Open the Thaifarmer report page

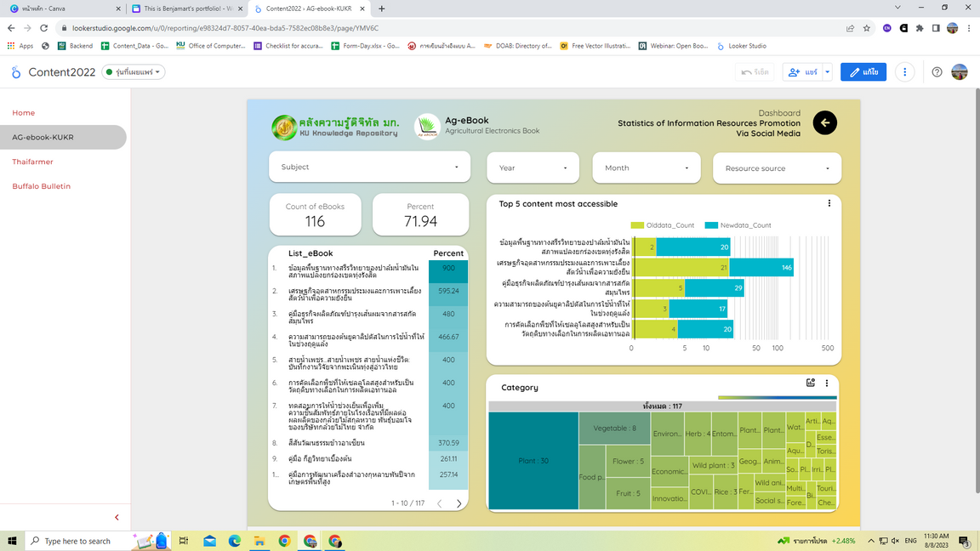pos(32,162)
